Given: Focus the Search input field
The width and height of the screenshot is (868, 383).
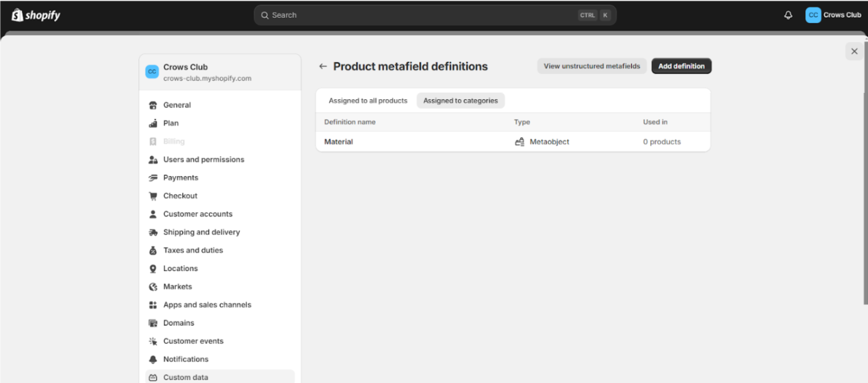Looking at the screenshot, I should pos(435,15).
